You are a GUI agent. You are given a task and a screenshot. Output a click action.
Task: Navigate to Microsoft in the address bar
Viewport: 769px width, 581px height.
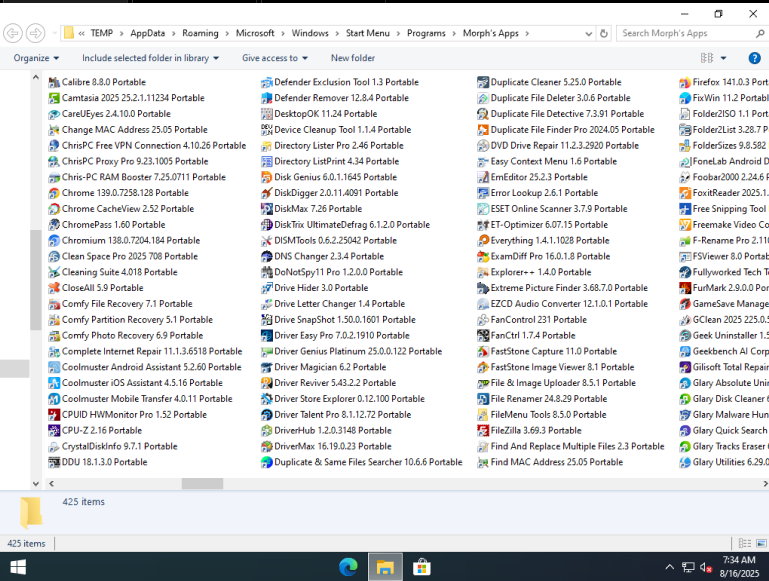pos(255,33)
